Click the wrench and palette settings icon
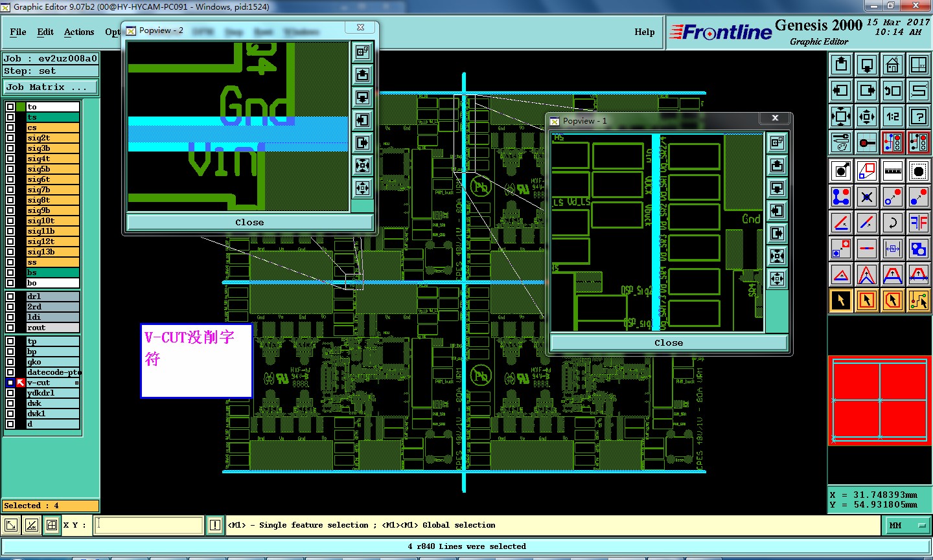Viewport: 933px width, 560px height. click(841, 142)
